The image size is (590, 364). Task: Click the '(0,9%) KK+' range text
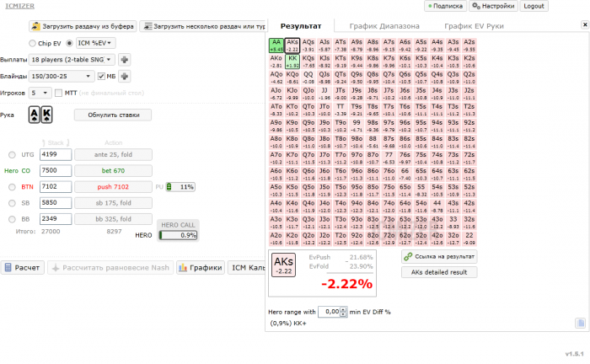pos(288,324)
